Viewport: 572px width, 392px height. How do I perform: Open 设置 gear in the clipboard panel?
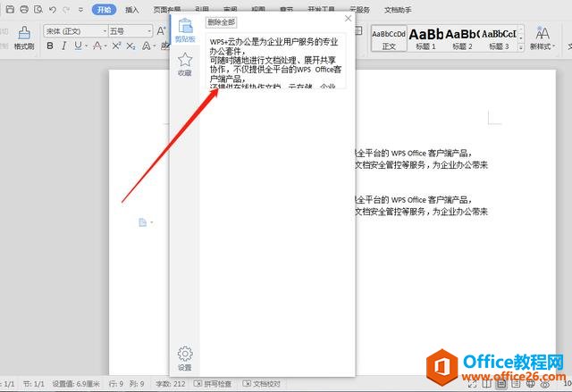point(185,358)
